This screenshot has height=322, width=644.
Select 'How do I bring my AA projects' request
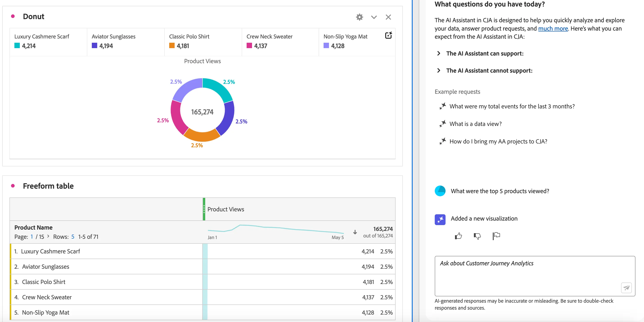[498, 141]
